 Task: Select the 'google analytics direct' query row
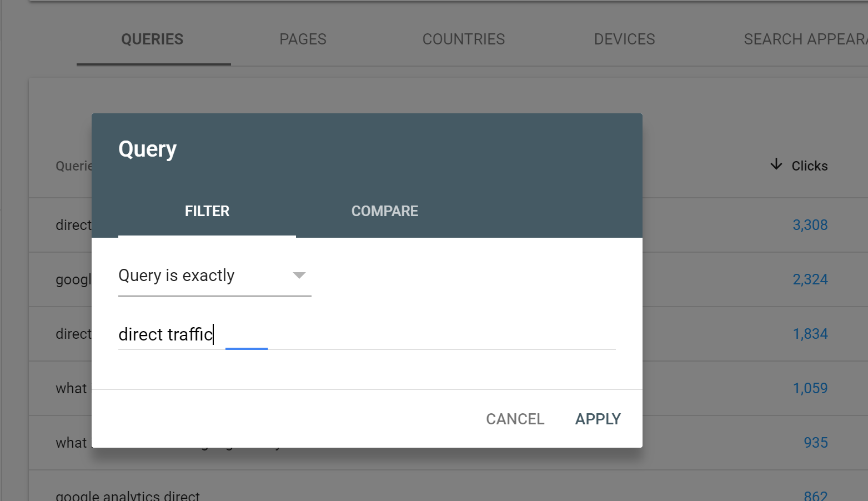click(128, 495)
